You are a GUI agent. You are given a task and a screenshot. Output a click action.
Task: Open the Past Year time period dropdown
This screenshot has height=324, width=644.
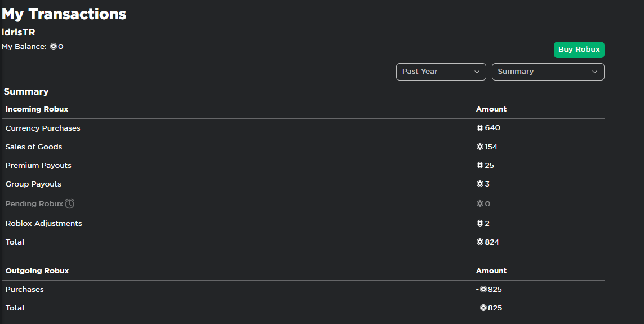441,72
